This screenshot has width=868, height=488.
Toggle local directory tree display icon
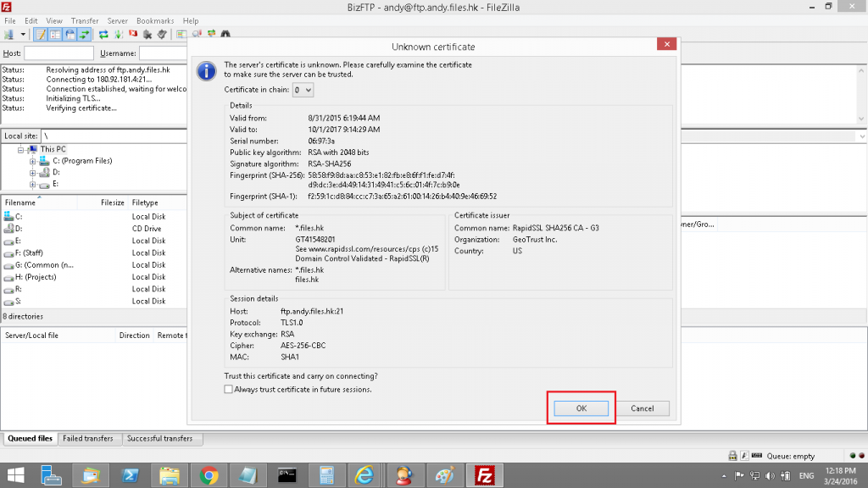point(55,34)
